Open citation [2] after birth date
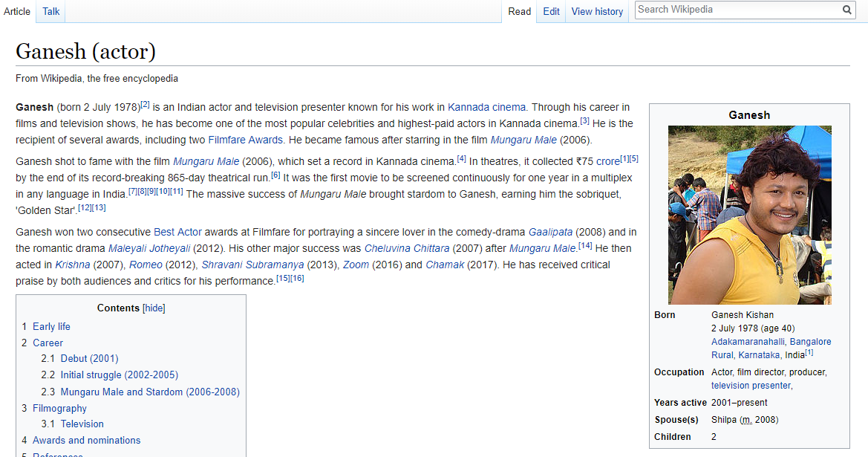Image resolution: width=868 pixels, height=457 pixels. (x=145, y=104)
